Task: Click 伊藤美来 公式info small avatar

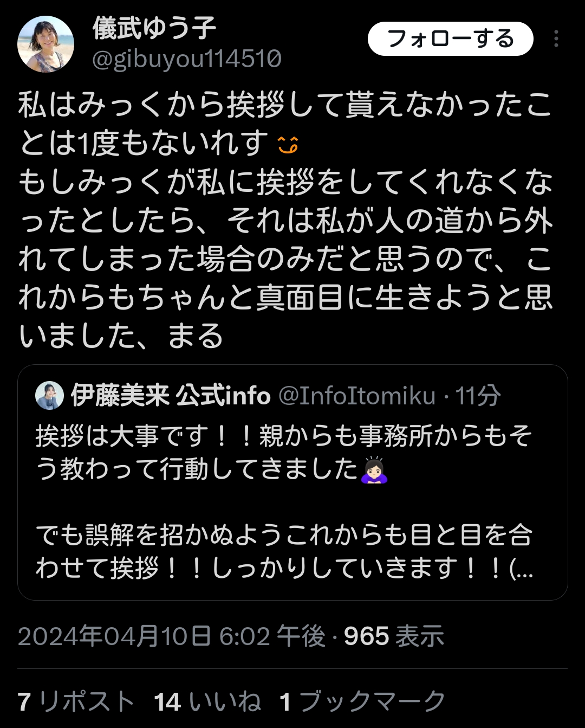Action: (x=49, y=396)
